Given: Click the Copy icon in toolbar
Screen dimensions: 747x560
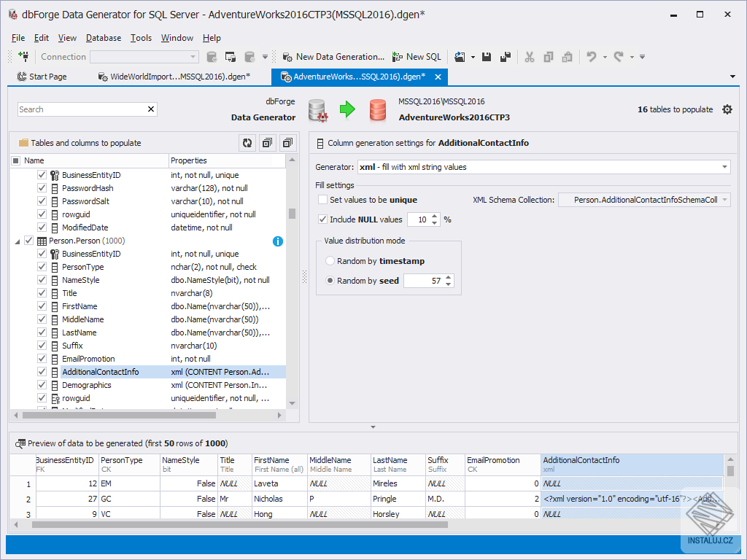Looking at the screenshot, I should (x=549, y=57).
